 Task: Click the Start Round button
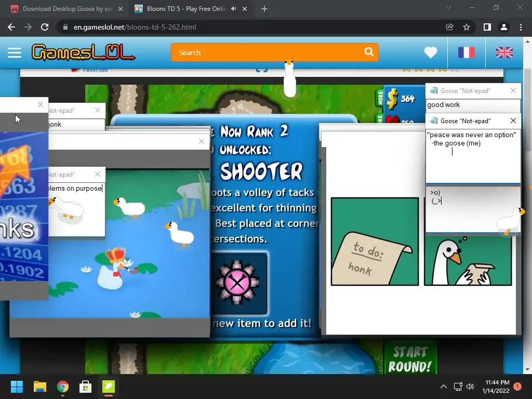click(x=410, y=359)
